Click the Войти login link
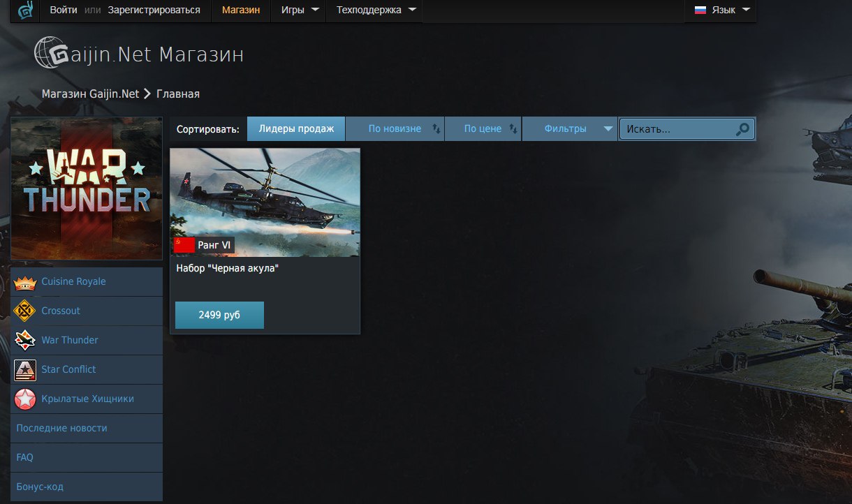This screenshot has height=504, width=852. [64, 10]
